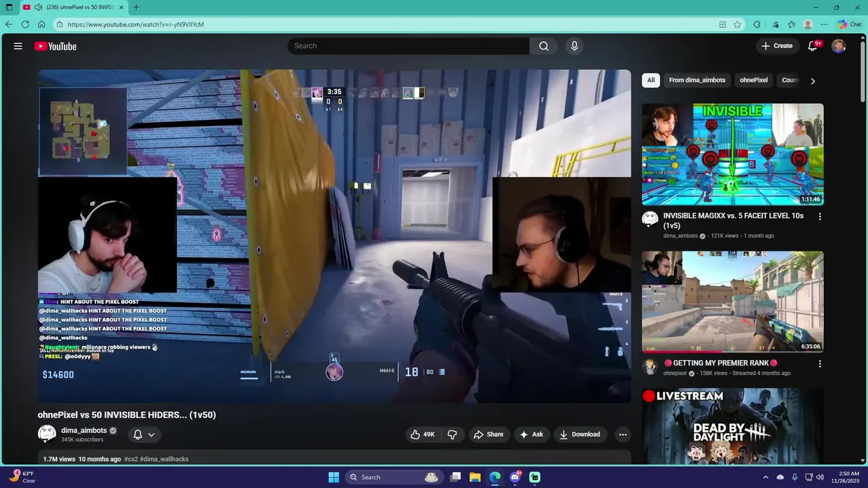This screenshot has width=868, height=488.
Task: Open Task View on the taskbar
Action: point(456,477)
